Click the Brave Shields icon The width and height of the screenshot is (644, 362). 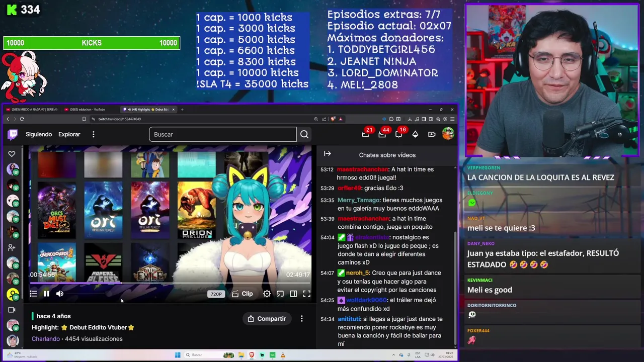(333, 119)
